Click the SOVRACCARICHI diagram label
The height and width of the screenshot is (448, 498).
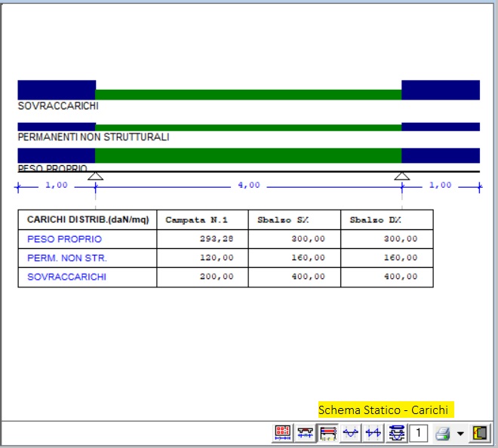pos(58,106)
